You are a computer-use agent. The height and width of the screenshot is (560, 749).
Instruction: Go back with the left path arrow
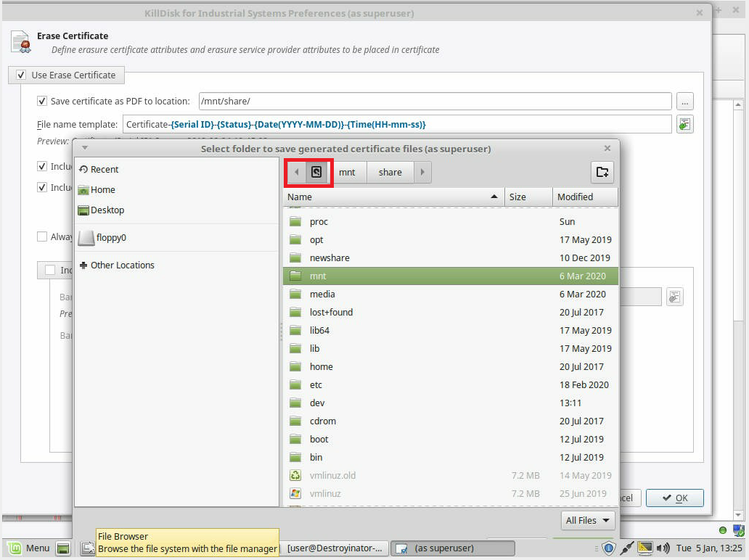tap(296, 172)
